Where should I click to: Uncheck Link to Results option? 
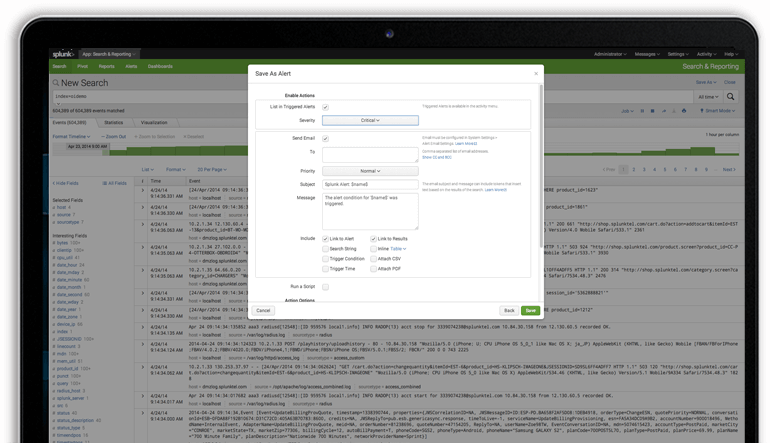click(x=373, y=239)
